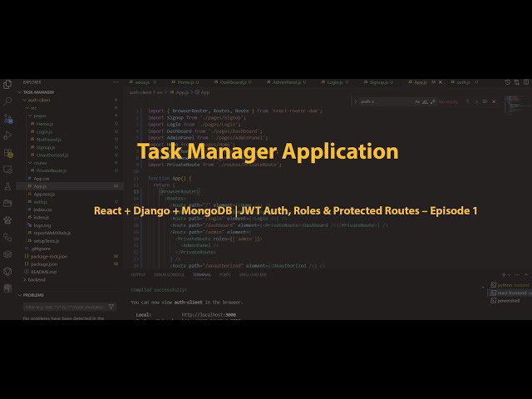Click the src breadcrumb segment
The width and height of the screenshot is (532, 399).
coord(160,92)
